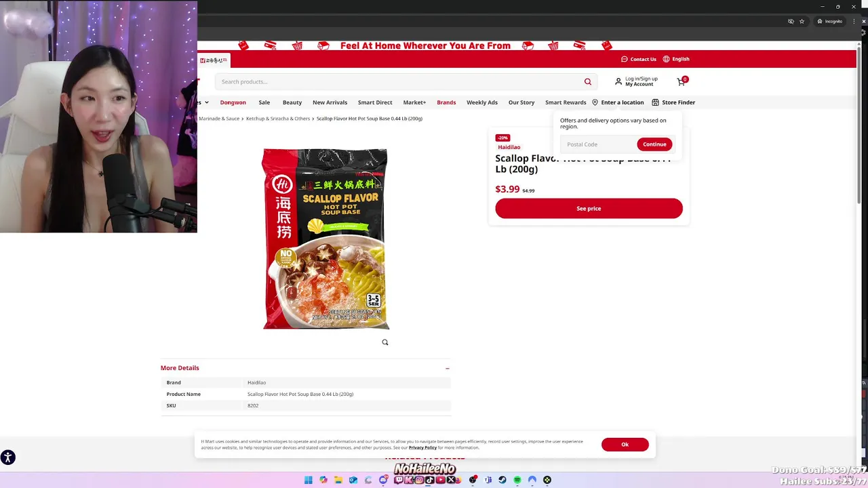Collapse the More Details section
This screenshot has height=488, width=868.
[448, 368]
